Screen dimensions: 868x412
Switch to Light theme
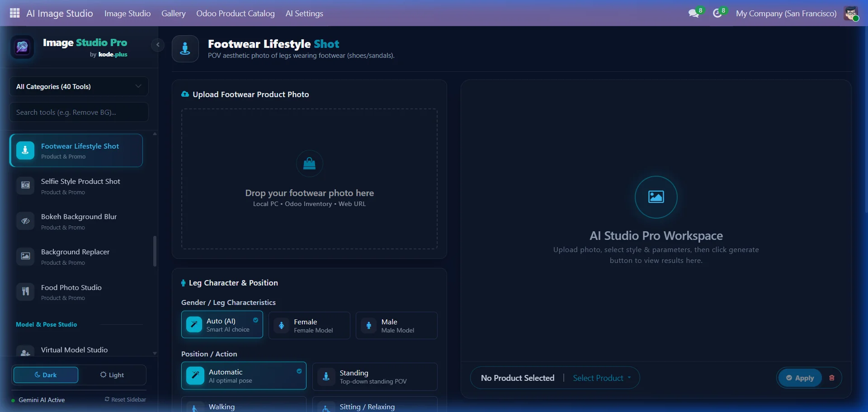pyautogui.click(x=112, y=375)
